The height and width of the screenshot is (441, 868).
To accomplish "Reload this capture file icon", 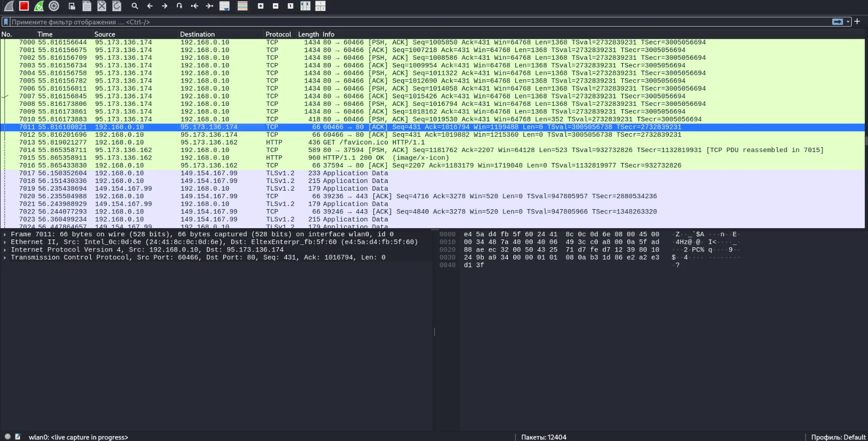I will 117,6.
